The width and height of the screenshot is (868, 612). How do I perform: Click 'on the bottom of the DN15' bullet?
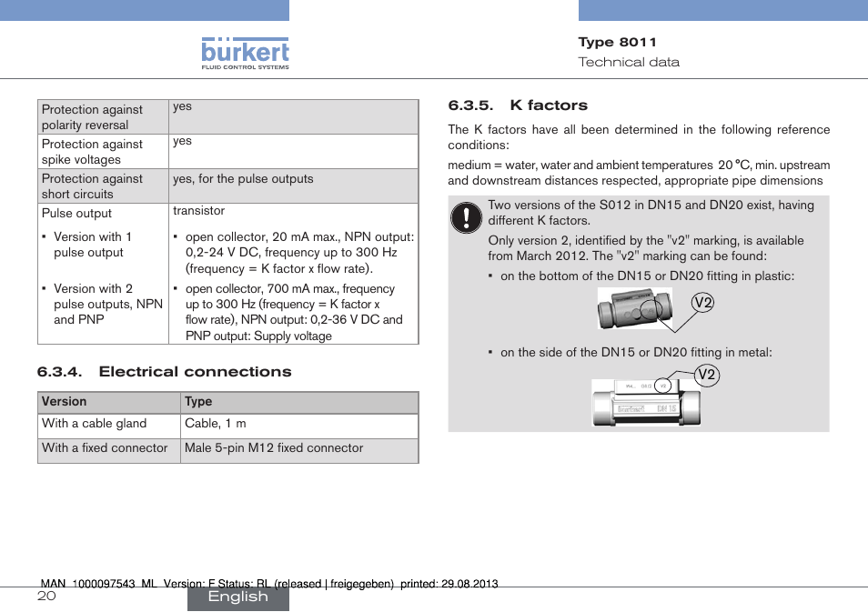(x=641, y=276)
